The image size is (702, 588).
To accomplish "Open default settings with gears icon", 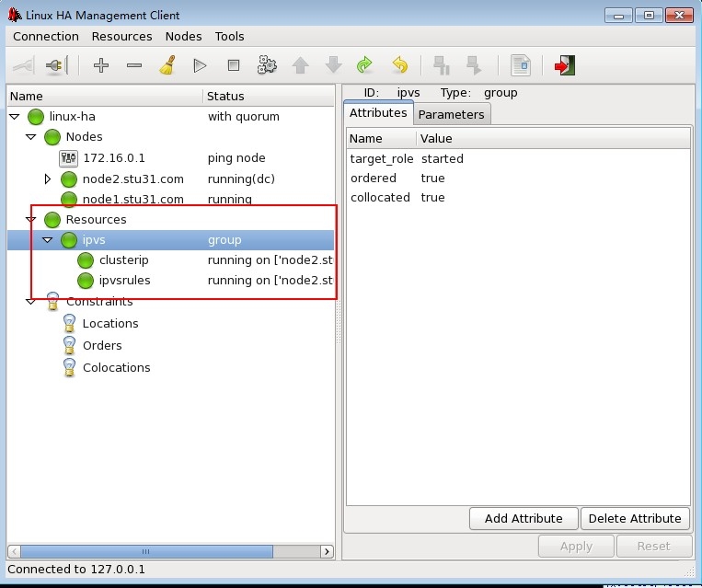I will (267, 65).
